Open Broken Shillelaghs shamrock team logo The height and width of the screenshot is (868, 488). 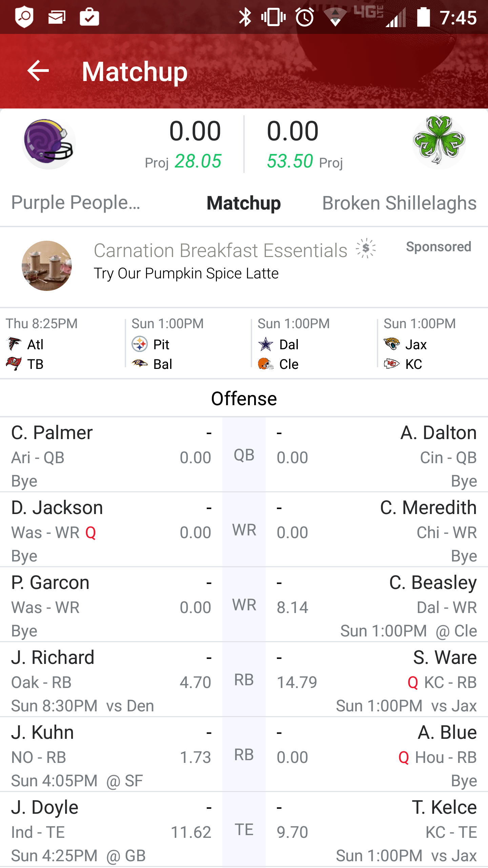pyautogui.click(x=439, y=142)
